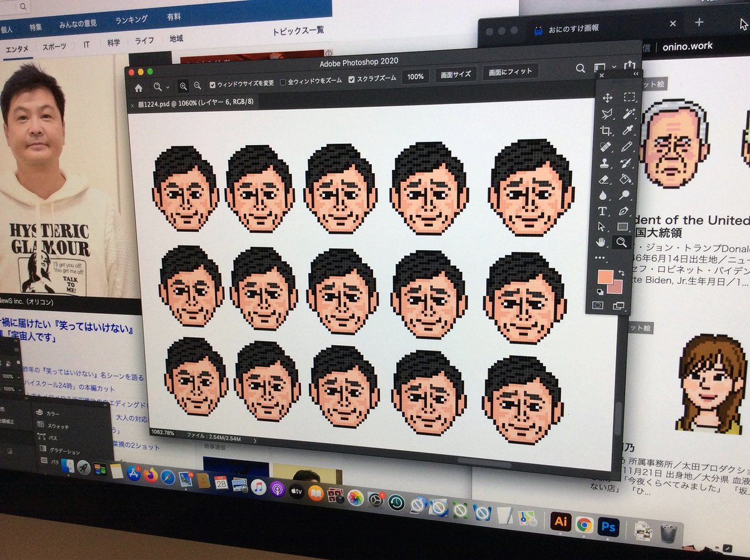Open 地域 tab on news page
Viewport: 750px width, 560px height.
(176, 39)
